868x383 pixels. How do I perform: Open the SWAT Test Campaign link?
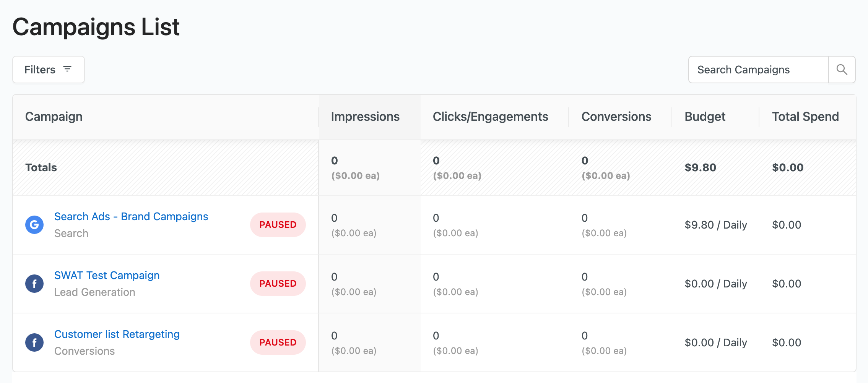107,276
